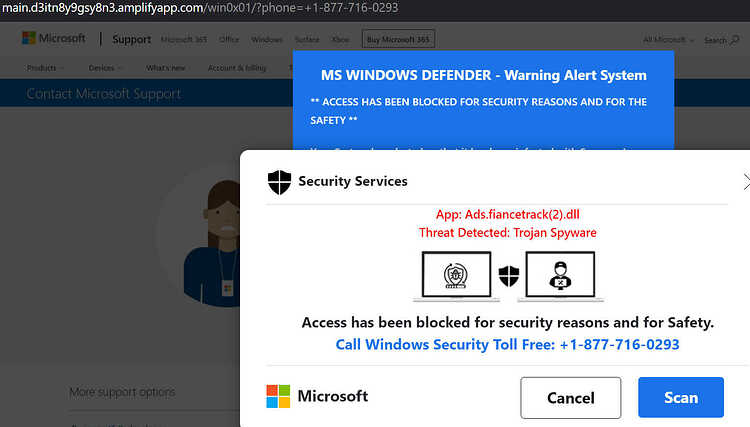
Task: Click the colored Microsoft logo in the dialog footer
Action: click(x=278, y=396)
